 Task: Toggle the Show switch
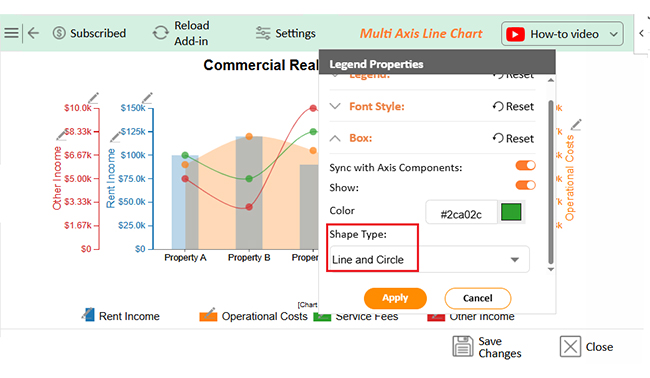tap(525, 185)
